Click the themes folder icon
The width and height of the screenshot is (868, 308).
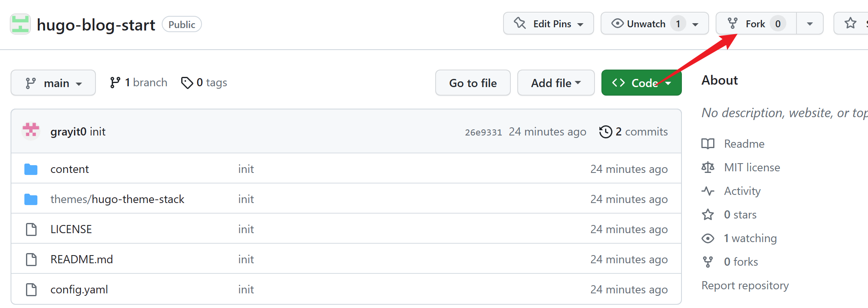(31, 199)
